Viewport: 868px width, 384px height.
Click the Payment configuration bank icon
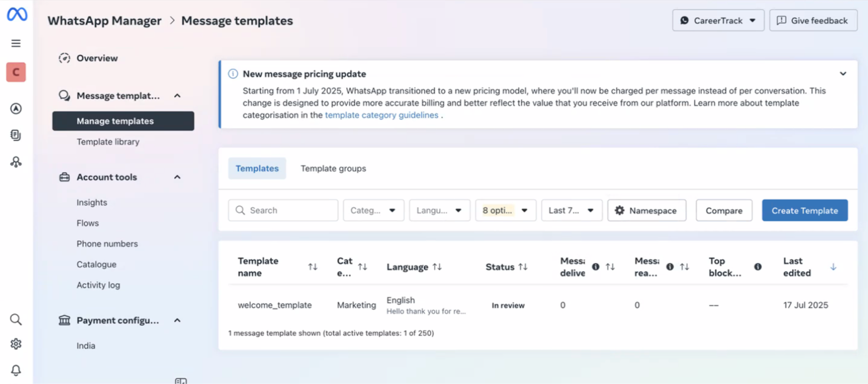point(65,320)
